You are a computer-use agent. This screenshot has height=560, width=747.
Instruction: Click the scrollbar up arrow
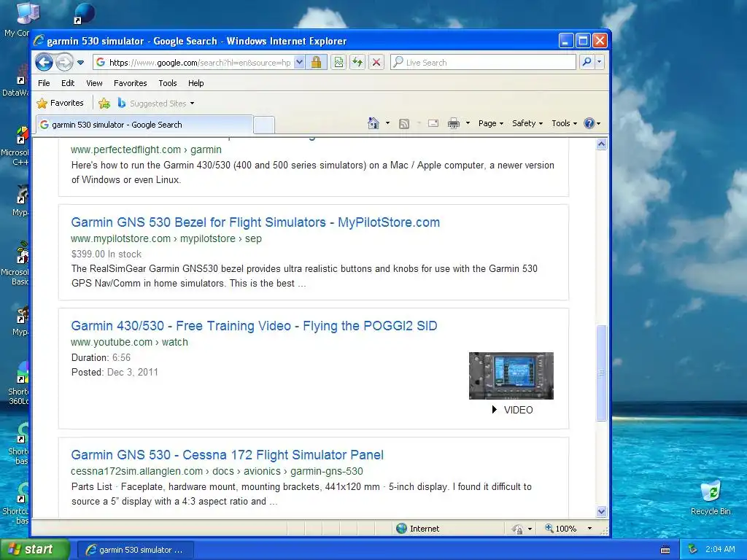click(x=601, y=144)
